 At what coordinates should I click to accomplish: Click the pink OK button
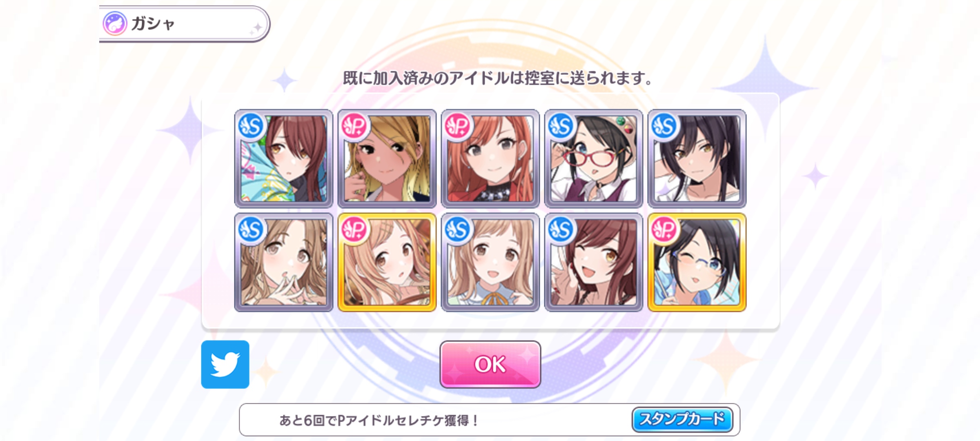[x=490, y=364]
